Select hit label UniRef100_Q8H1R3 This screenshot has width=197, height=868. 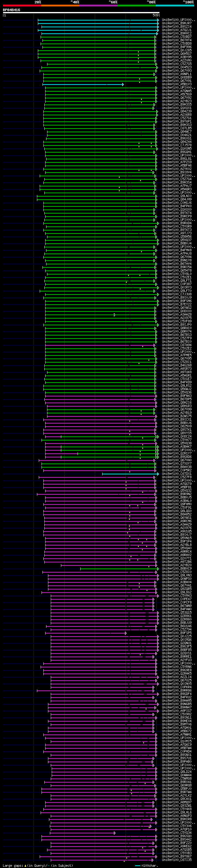177,406
